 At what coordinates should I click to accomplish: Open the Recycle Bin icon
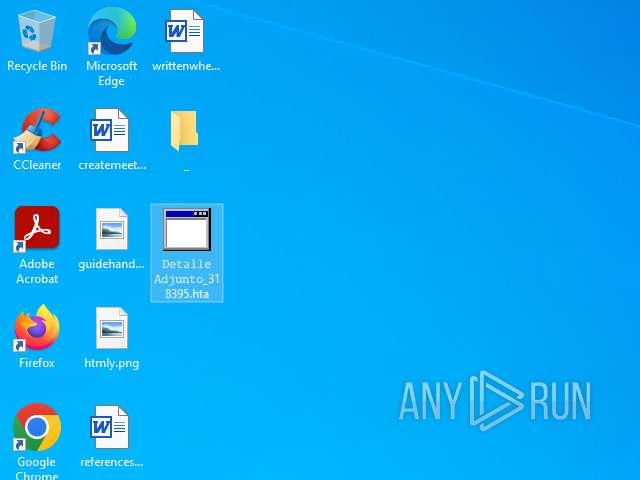[36, 31]
